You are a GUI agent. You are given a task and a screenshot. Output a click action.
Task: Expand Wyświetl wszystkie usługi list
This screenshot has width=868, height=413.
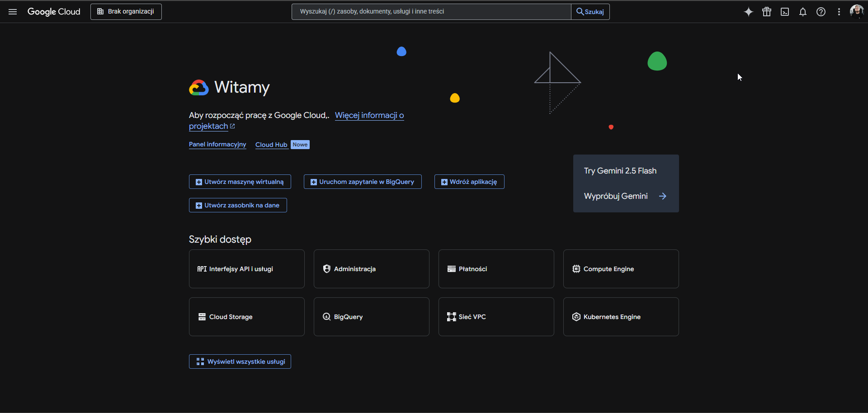tap(240, 361)
